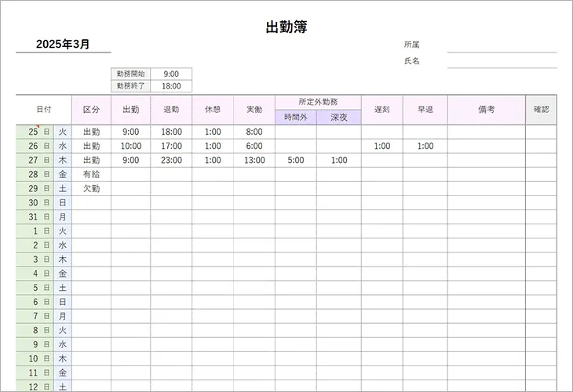Select the 13:00 実働 cell
Viewport: 573px width, 392px height.
click(x=254, y=160)
